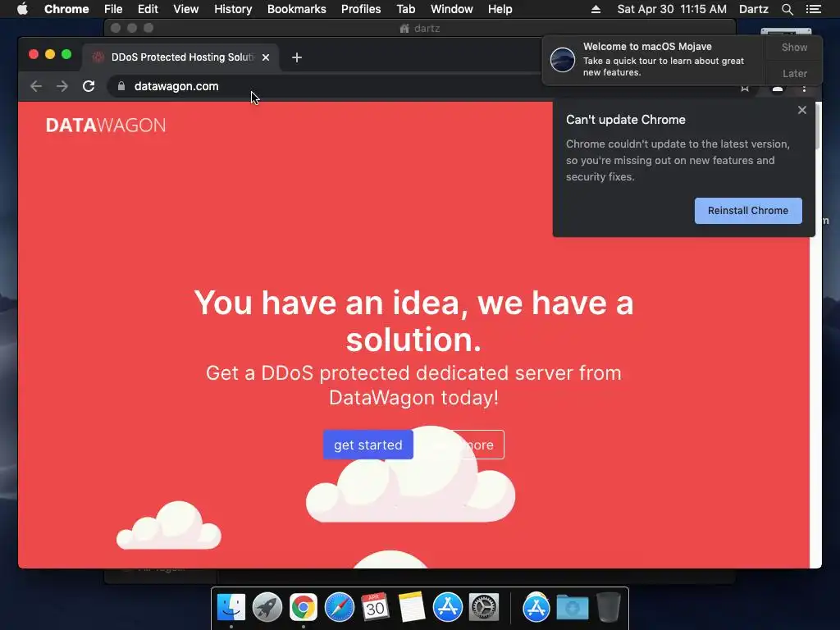Screen dimensions: 840x630
Task: Click the browser forward arrow
Action: (x=62, y=86)
